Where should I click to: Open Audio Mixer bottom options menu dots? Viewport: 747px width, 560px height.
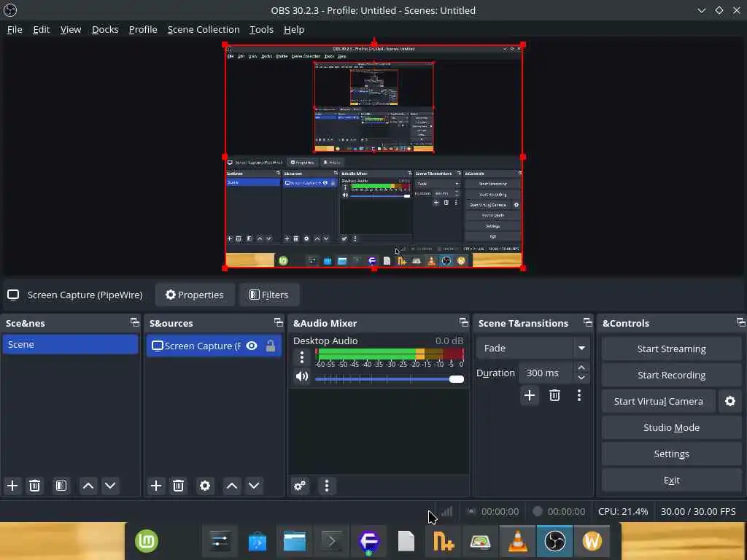(326, 486)
